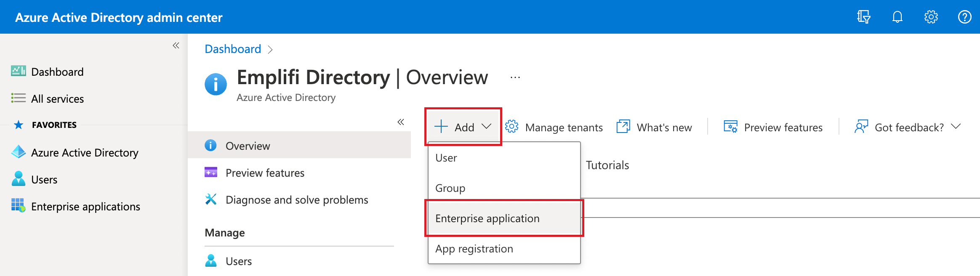Image resolution: width=980 pixels, height=276 pixels.
Task: Open All services in sidebar
Action: pos(57,99)
